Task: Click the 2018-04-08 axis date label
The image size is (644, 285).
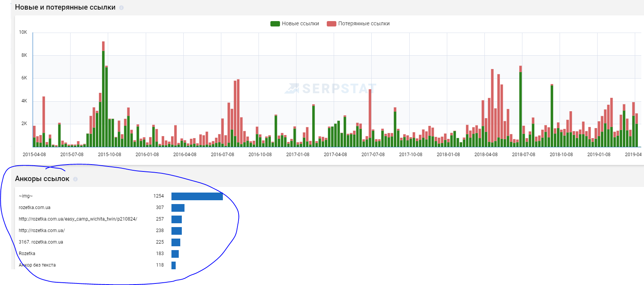Action: [x=486, y=155]
